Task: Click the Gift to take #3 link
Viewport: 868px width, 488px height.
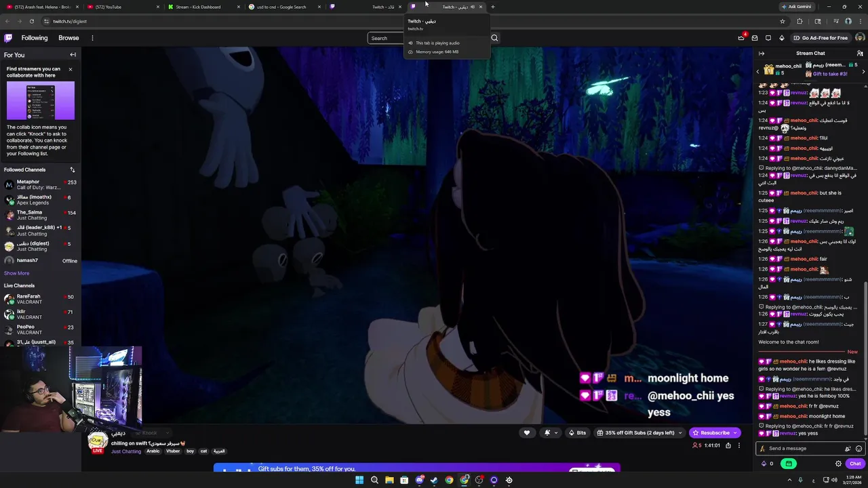Action: pos(829,74)
